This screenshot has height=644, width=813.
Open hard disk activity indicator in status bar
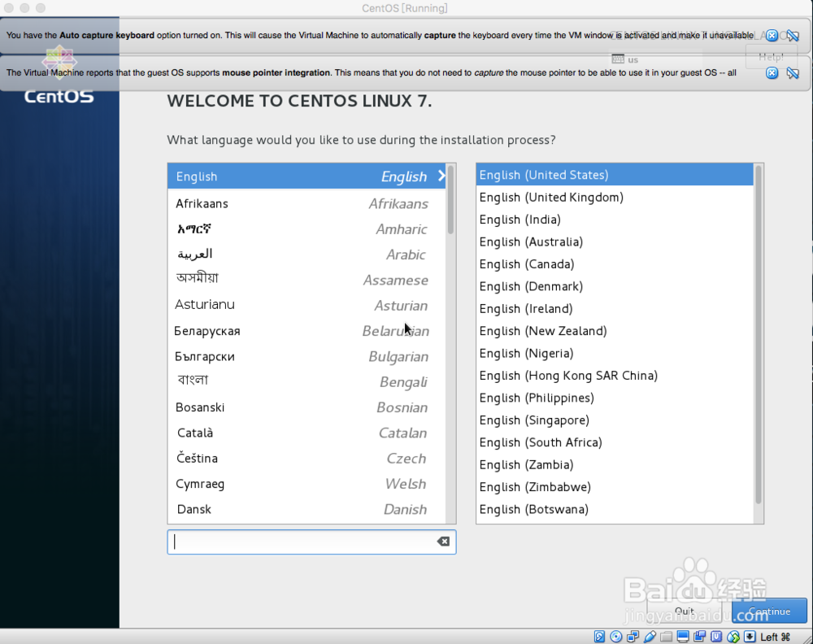(x=599, y=637)
